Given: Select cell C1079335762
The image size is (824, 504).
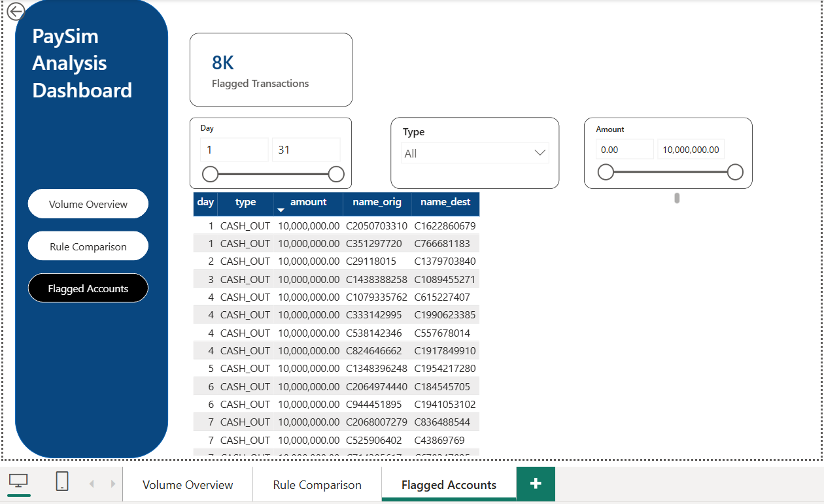Looking at the screenshot, I should click(x=377, y=297).
